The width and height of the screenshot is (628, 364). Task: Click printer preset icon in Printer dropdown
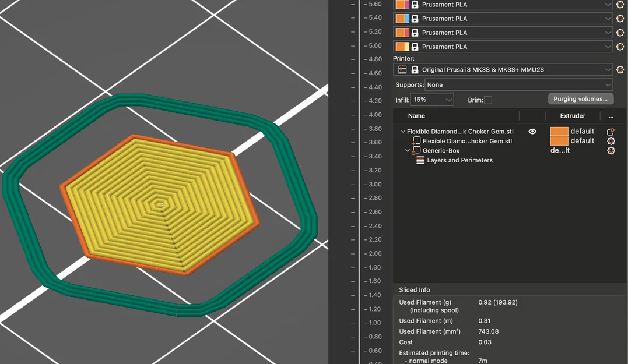pyautogui.click(x=402, y=70)
